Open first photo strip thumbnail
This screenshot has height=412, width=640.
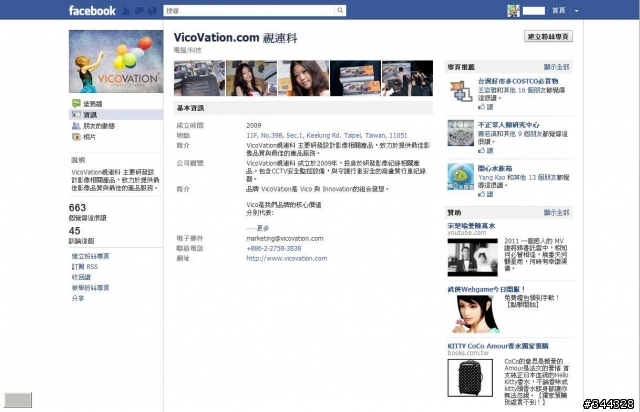199,78
